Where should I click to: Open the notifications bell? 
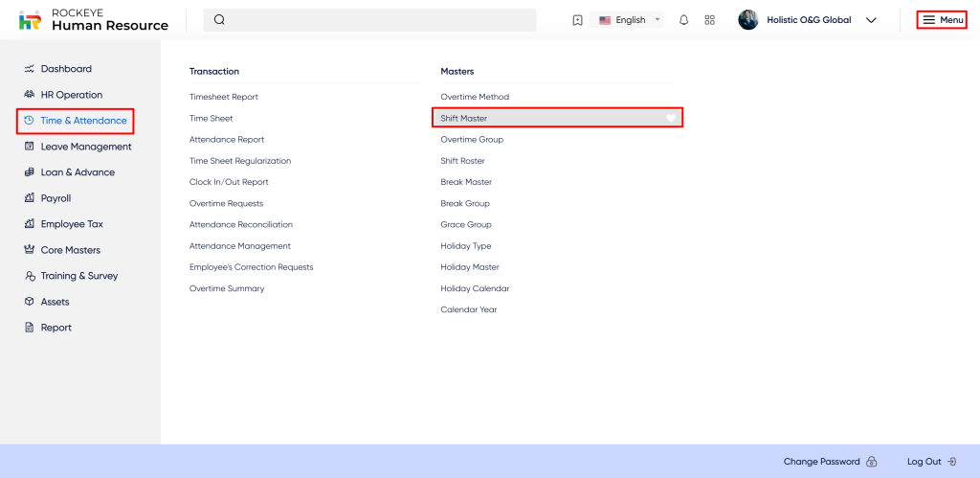pos(683,20)
